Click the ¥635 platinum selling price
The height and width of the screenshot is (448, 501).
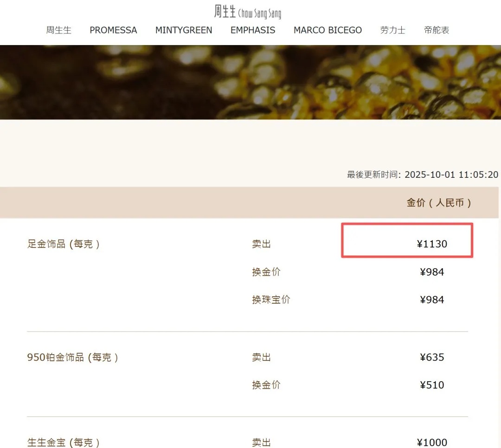click(x=432, y=357)
